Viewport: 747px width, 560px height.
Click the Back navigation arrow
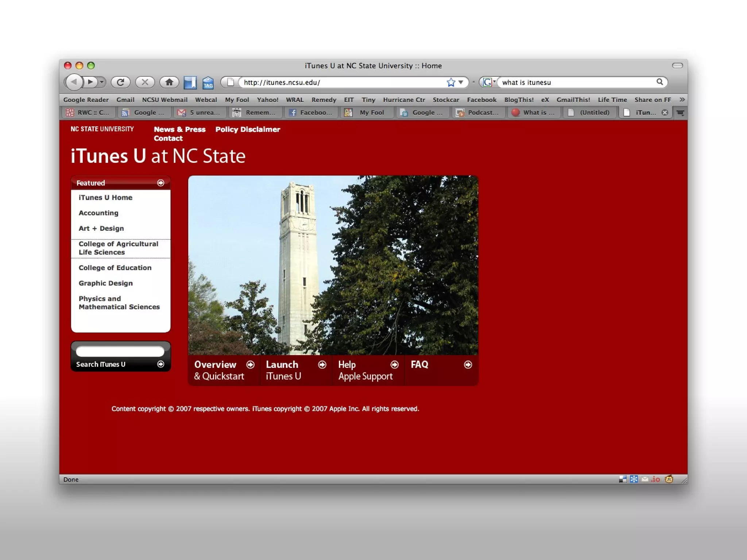74,82
